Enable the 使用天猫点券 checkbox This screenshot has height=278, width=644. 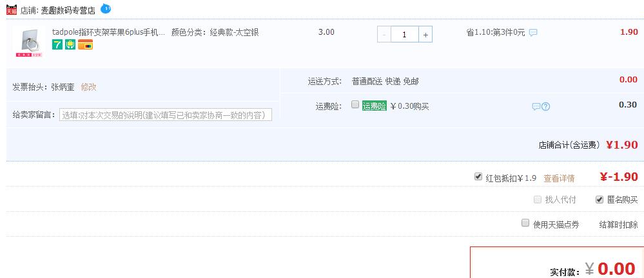[x=525, y=223]
